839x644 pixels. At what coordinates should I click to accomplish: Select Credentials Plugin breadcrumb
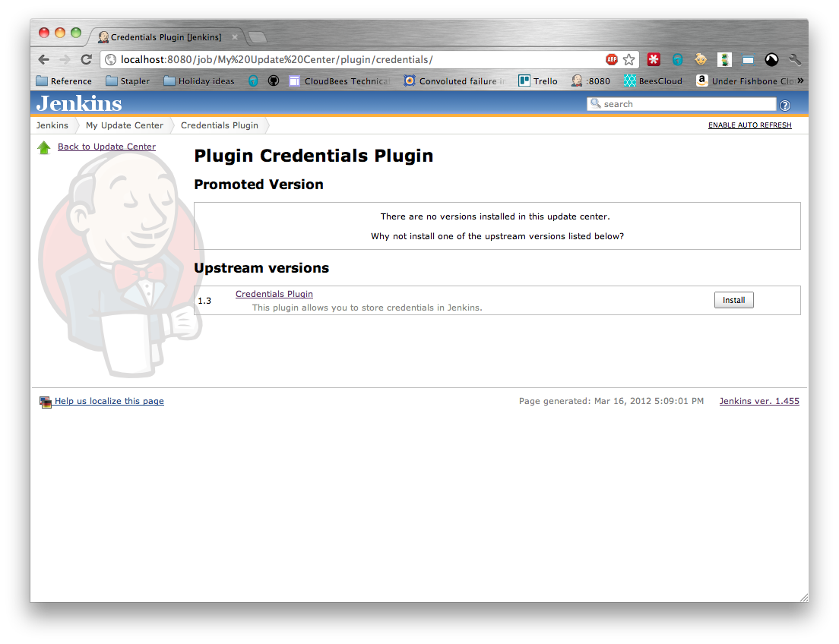click(x=220, y=125)
